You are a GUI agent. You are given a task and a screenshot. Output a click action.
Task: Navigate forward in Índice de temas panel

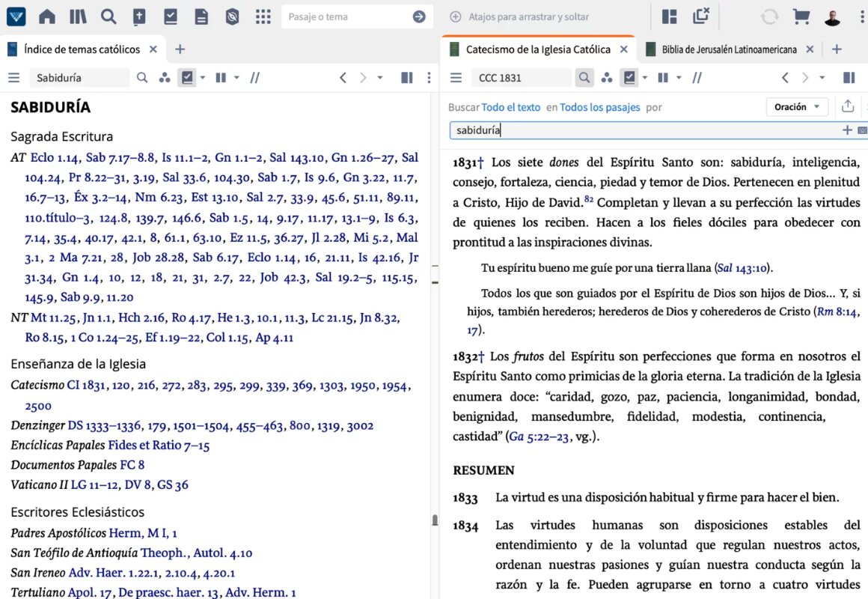[x=363, y=78]
